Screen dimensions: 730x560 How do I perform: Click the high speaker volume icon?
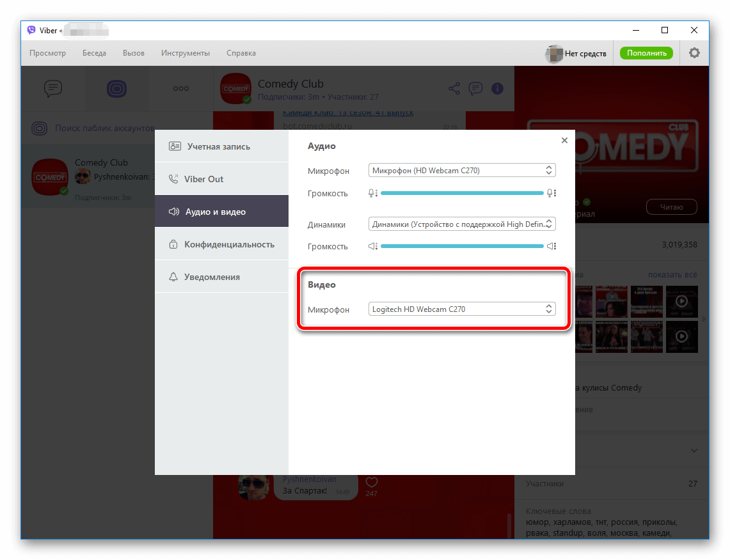click(x=551, y=246)
